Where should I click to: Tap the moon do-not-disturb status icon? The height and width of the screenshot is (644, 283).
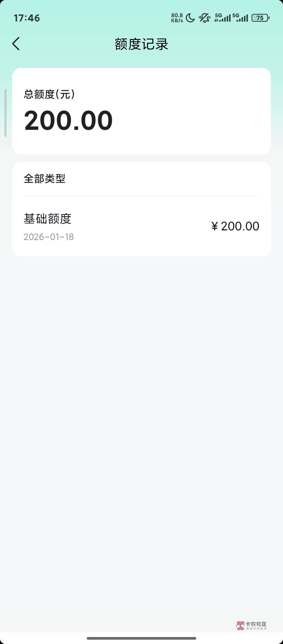click(x=190, y=18)
